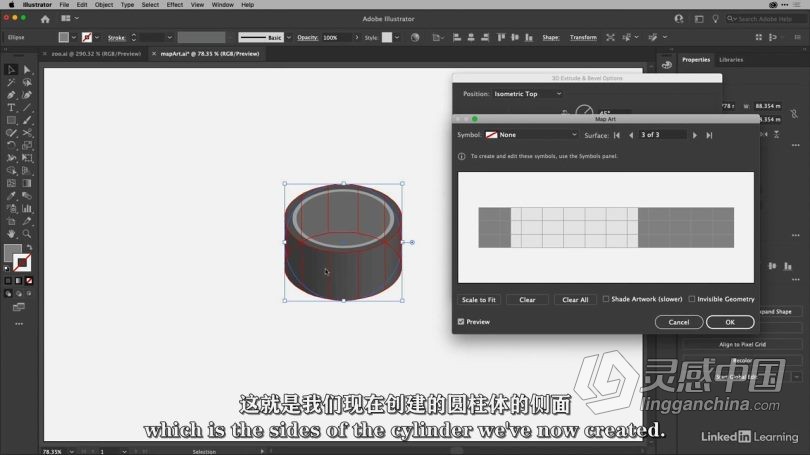Select the Free Transform tool
Screen dimensions: 810x455
(x=27, y=158)
